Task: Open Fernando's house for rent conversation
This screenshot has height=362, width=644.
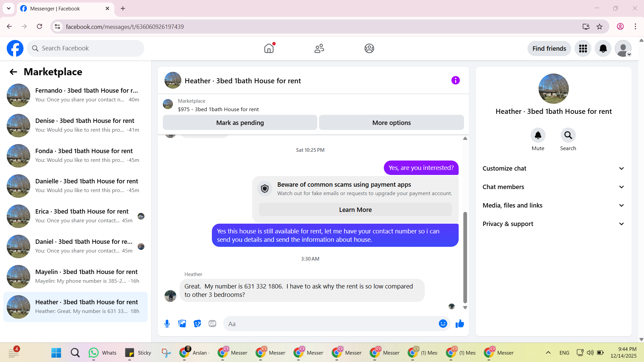Action: pyautogui.click(x=76, y=95)
